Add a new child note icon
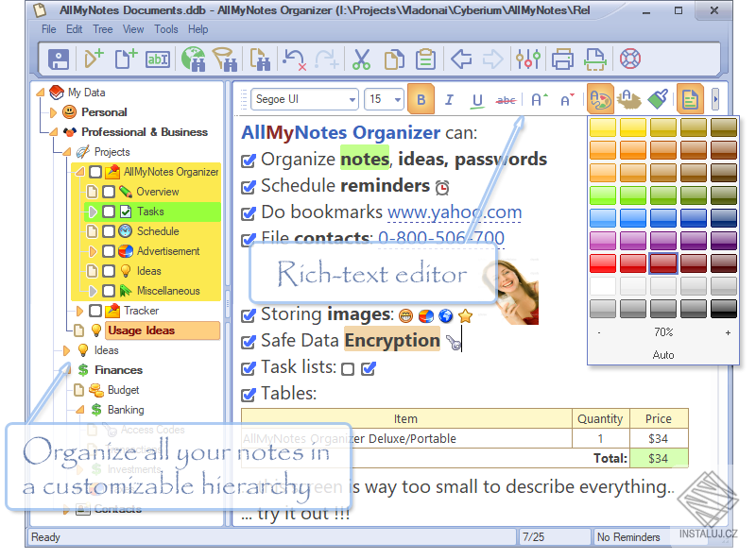 pos(94,59)
